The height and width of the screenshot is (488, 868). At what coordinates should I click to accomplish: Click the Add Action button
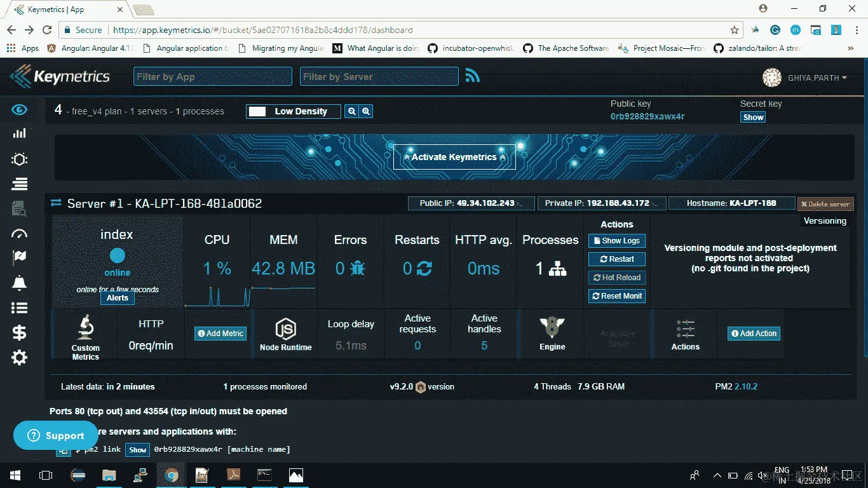tap(754, 334)
